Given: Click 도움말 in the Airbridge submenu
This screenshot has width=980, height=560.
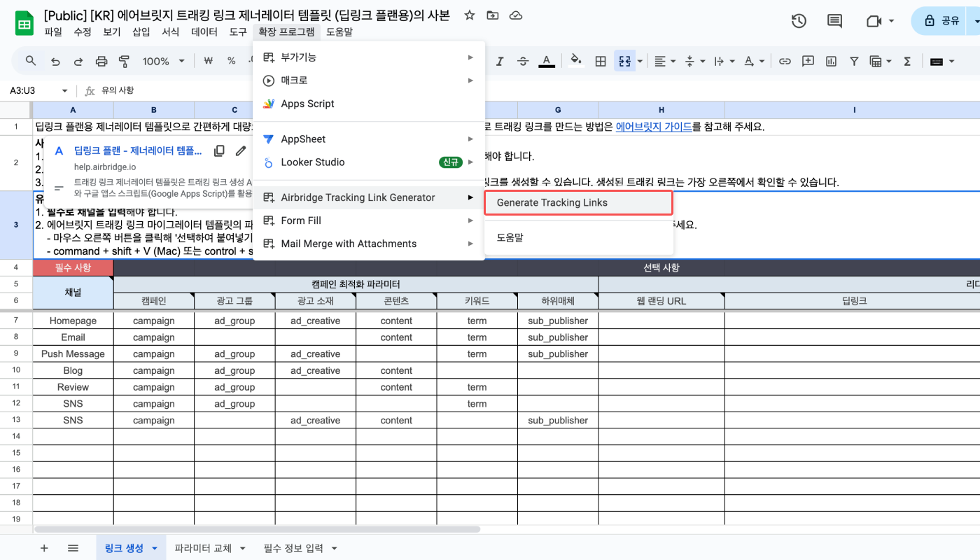Looking at the screenshot, I should (x=579, y=237).
